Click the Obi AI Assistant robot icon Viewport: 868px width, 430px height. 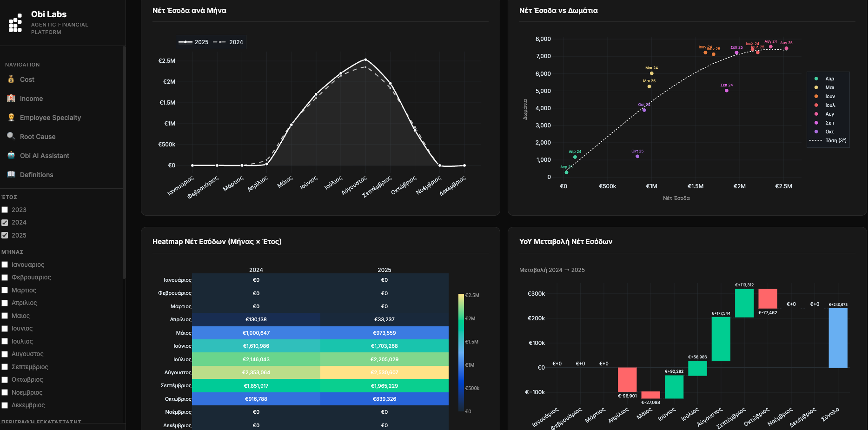tap(11, 156)
